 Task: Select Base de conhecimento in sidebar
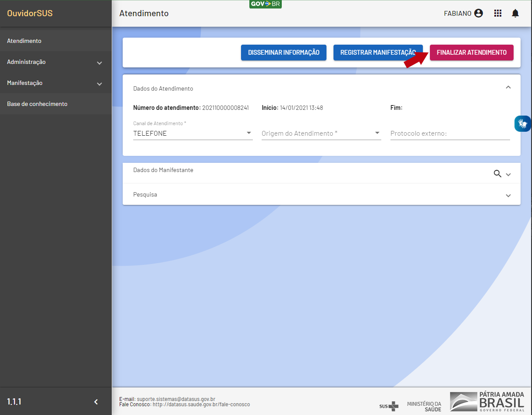click(x=37, y=104)
